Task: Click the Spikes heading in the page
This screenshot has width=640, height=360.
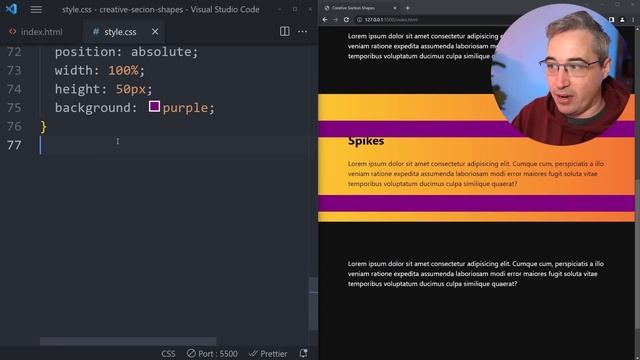Action: [x=366, y=141]
